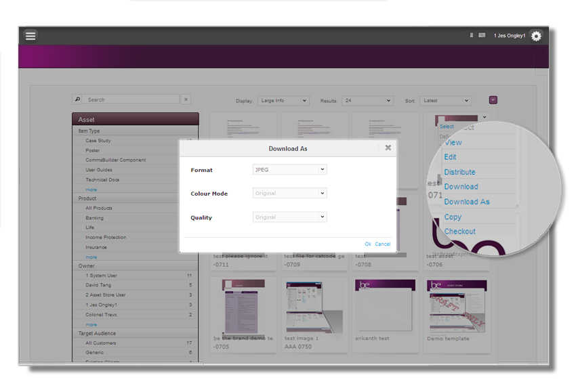Viewport: 576px width, 392px height.
Task: Click the Search input field
Action: (x=131, y=100)
